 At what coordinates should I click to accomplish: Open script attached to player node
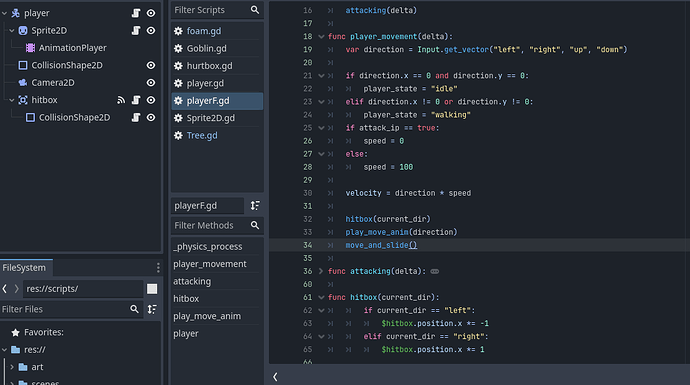point(136,13)
